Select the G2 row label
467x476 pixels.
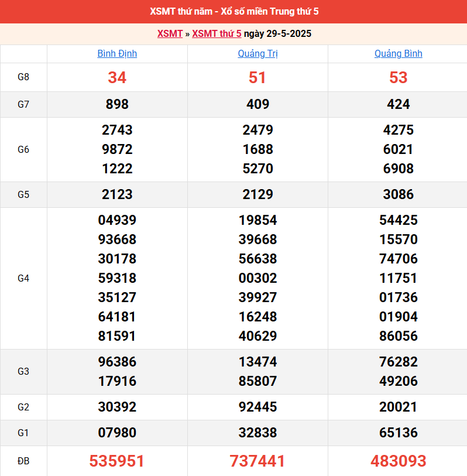(23, 407)
